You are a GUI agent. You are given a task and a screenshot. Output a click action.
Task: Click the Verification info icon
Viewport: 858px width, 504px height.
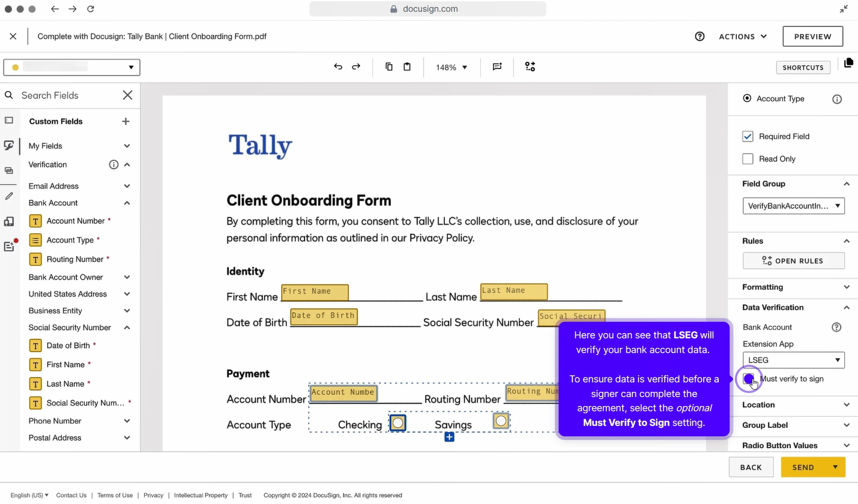click(x=113, y=164)
